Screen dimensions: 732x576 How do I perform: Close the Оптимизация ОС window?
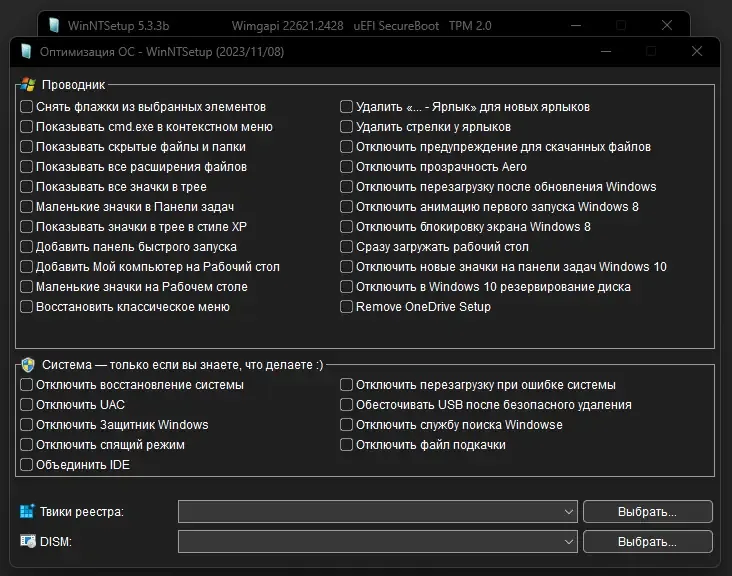pyautogui.click(x=697, y=51)
